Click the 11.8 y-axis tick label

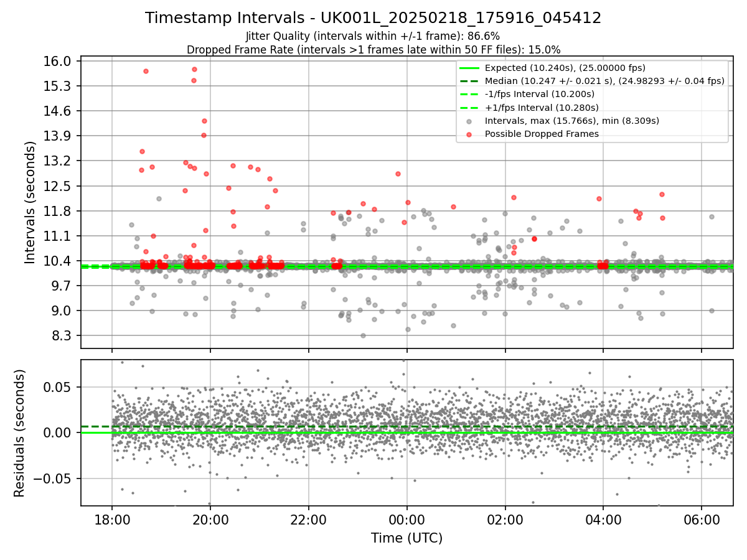coord(59,211)
